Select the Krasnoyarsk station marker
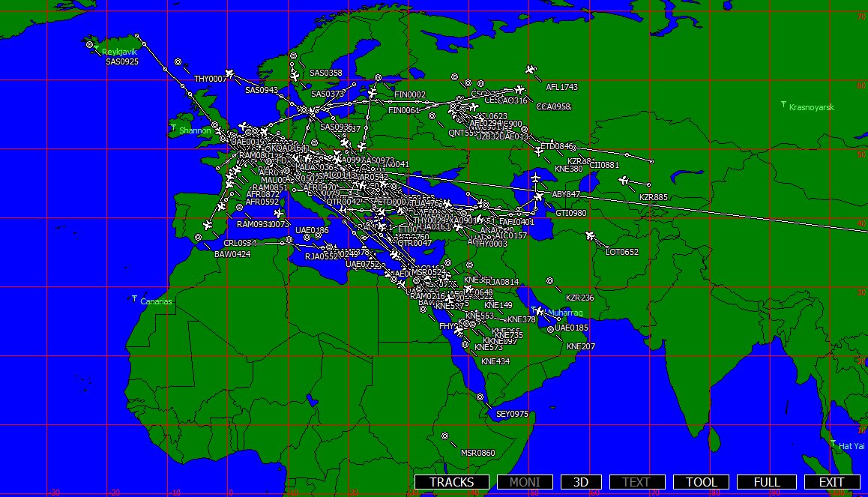 click(x=783, y=104)
